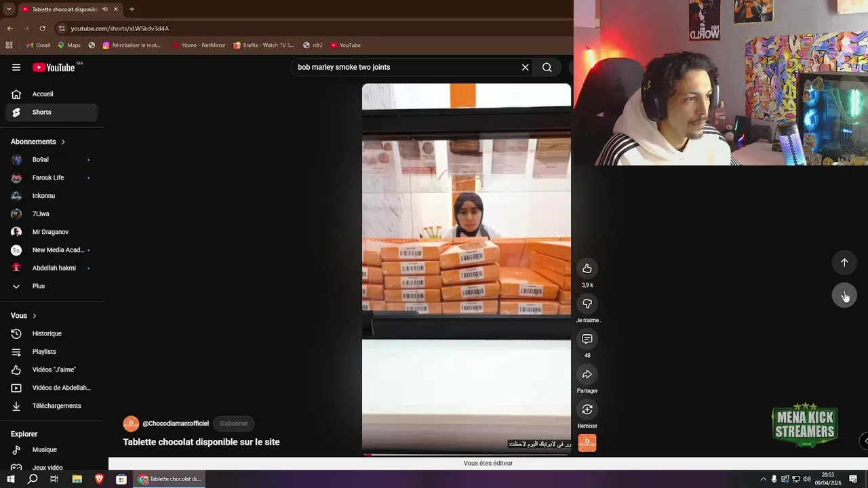Open the Bo9al subscription channel
This screenshot has width=868, height=488.
[52, 160]
